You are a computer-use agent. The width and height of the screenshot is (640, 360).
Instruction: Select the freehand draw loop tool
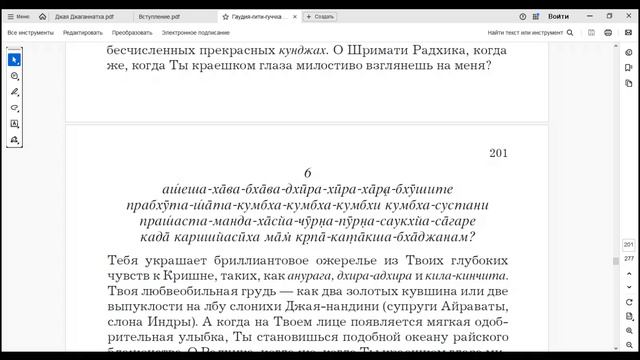pos(14,108)
